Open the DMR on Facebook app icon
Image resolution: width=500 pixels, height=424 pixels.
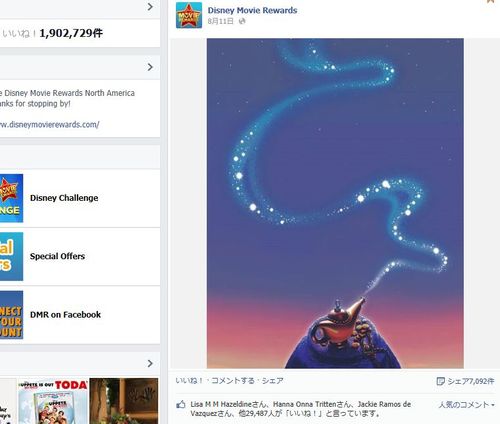tap(11, 315)
